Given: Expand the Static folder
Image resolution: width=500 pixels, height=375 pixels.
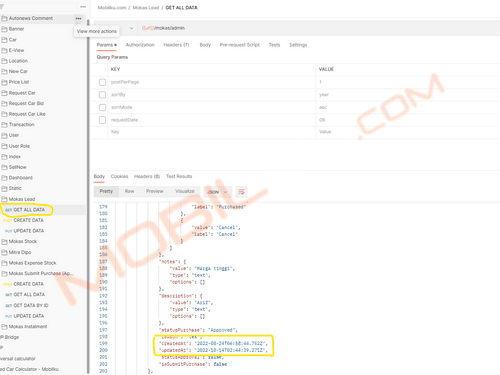Looking at the screenshot, I should click(12, 188).
